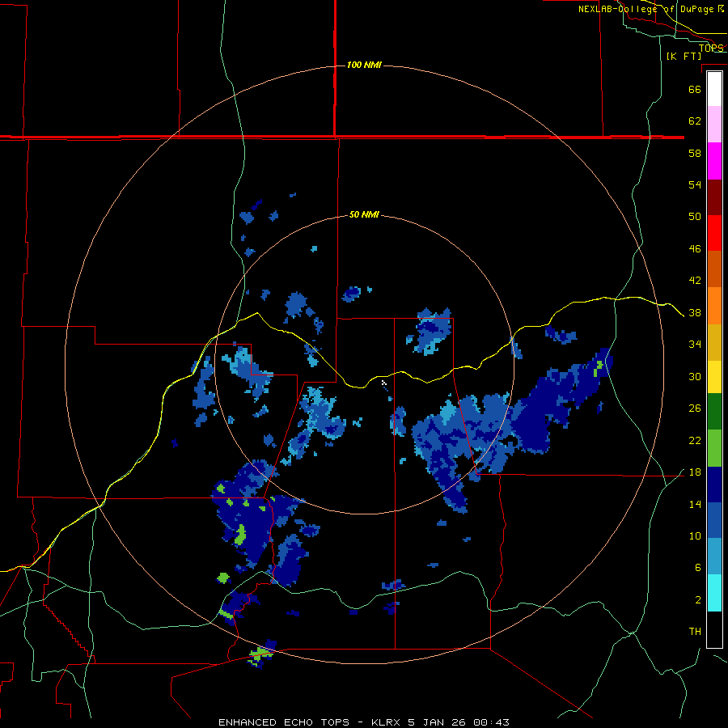This screenshot has width=728, height=728.
Task: Click the [K FT] units label
Action: pyautogui.click(x=684, y=56)
